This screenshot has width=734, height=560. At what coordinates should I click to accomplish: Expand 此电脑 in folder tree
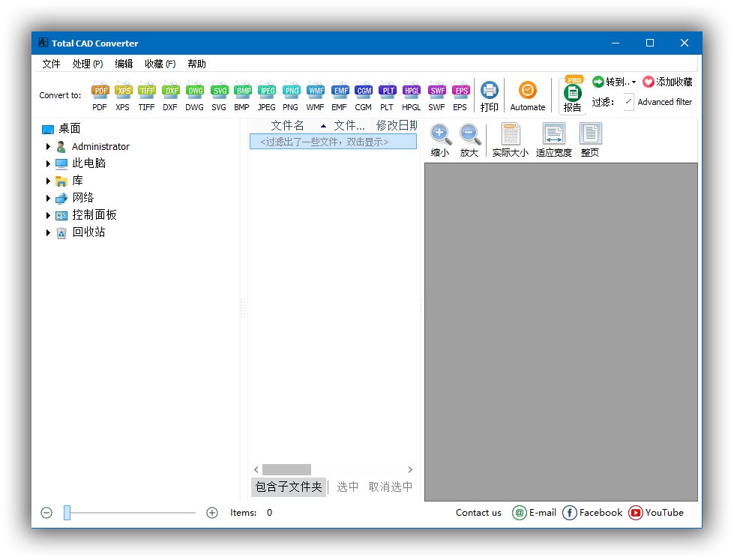tap(48, 163)
